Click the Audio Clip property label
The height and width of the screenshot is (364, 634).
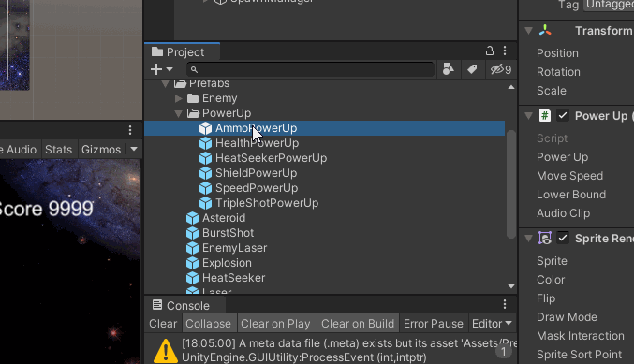[x=563, y=213]
